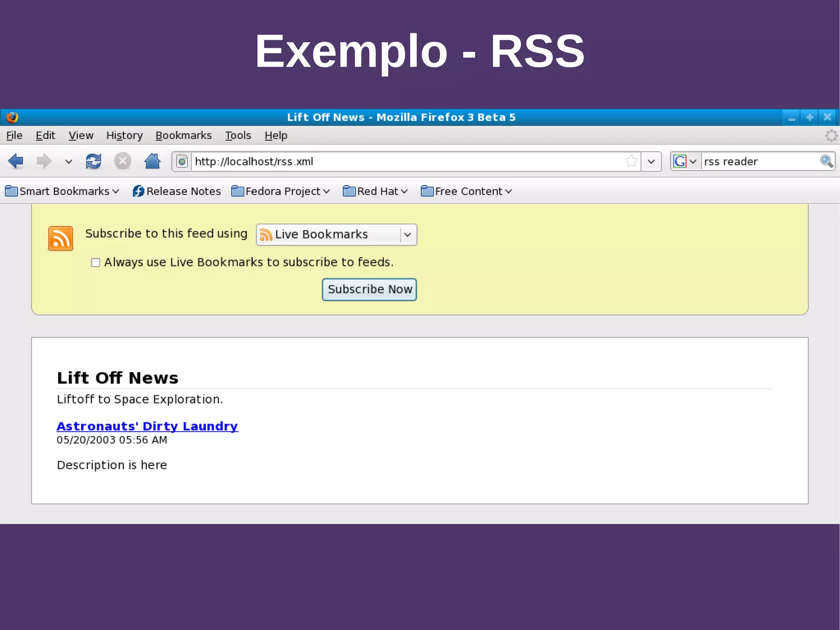The height and width of the screenshot is (630, 840).
Task: Expand Red Hat bookmarks folder
Action: (375, 191)
